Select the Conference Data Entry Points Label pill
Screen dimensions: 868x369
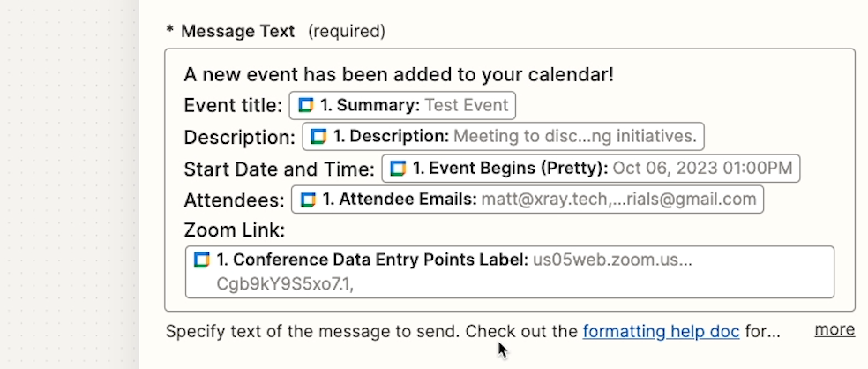(x=510, y=272)
